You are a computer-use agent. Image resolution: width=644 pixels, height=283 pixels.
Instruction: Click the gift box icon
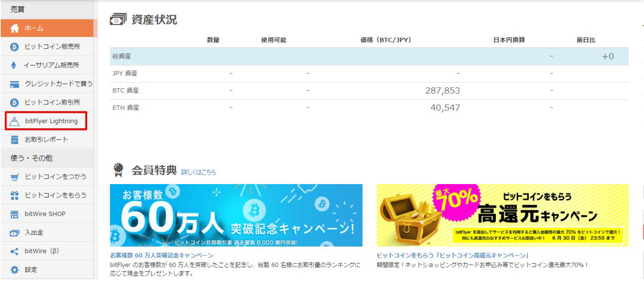click(14, 196)
